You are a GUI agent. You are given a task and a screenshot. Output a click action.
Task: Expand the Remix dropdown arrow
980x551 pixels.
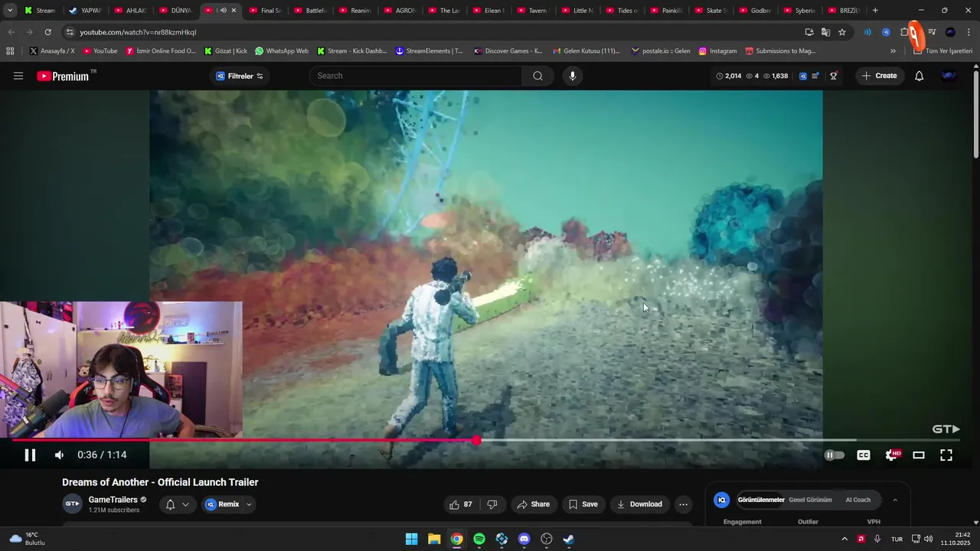(x=249, y=504)
